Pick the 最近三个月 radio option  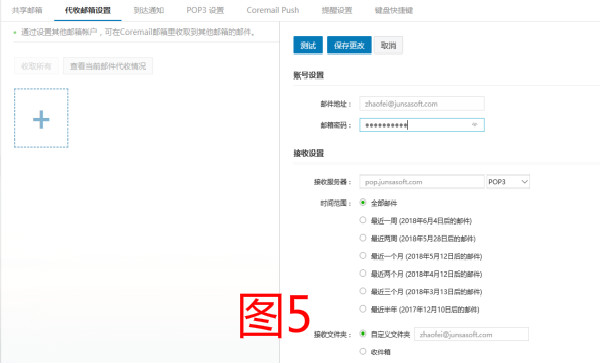(x=363, y=291)
